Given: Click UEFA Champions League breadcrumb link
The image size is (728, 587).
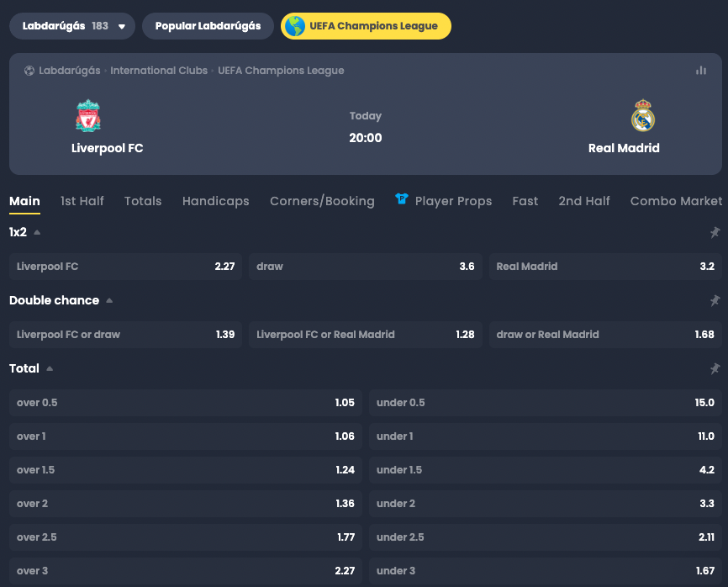Looking at the screenshot, I should point(281,71).
